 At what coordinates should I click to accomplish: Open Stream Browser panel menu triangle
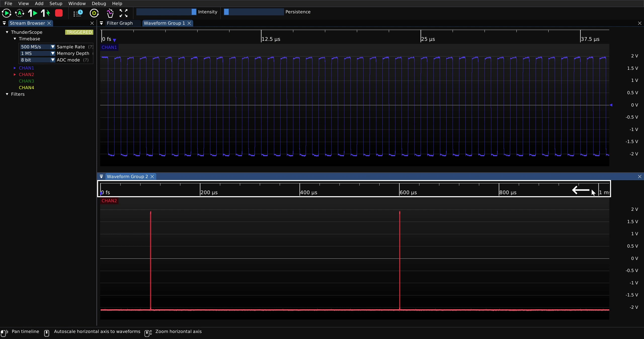point(4,23)
